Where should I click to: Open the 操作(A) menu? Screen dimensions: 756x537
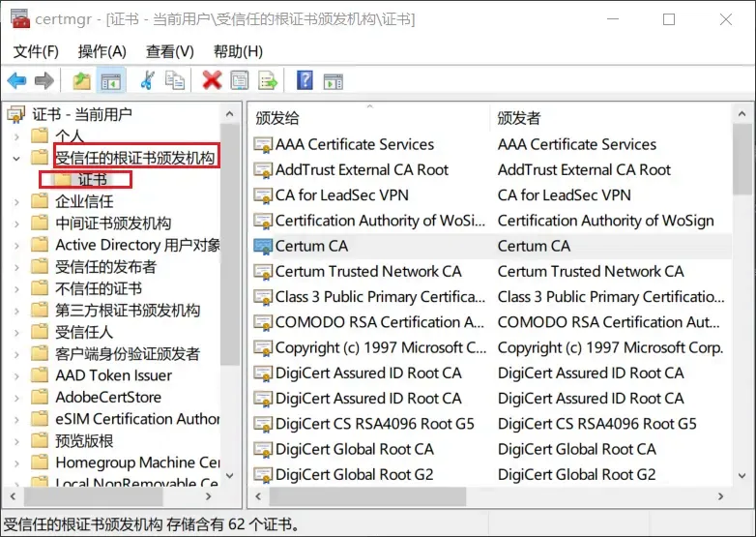[102, 51]
